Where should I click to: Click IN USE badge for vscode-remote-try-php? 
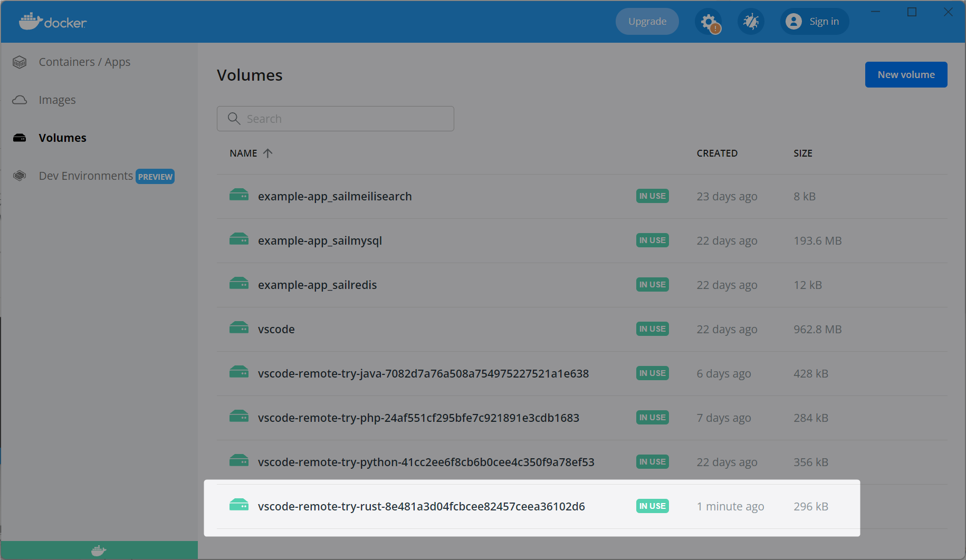coord(653,418)
